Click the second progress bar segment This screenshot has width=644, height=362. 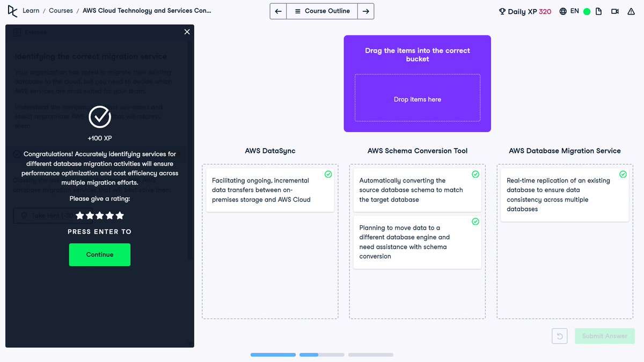[322, 354]
